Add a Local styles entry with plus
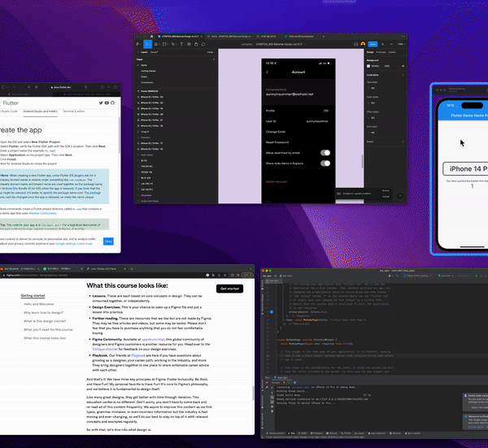This screenshot has width=488, height=448. pyautogui.click(x=403, y=75)
